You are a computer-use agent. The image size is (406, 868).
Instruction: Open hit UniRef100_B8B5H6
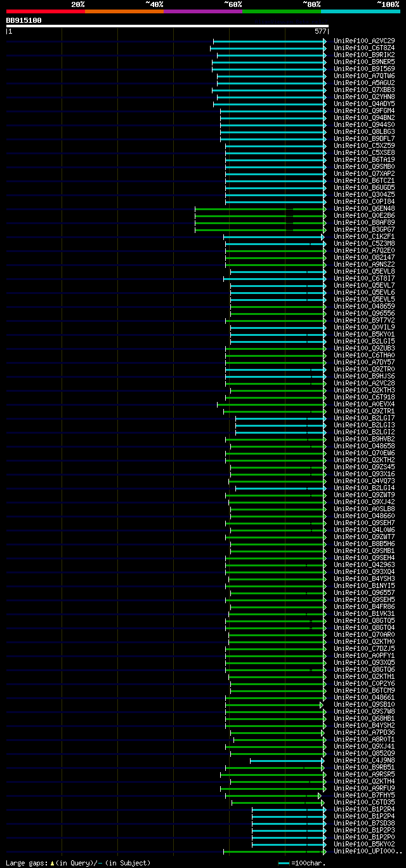(x=364, y=544)
